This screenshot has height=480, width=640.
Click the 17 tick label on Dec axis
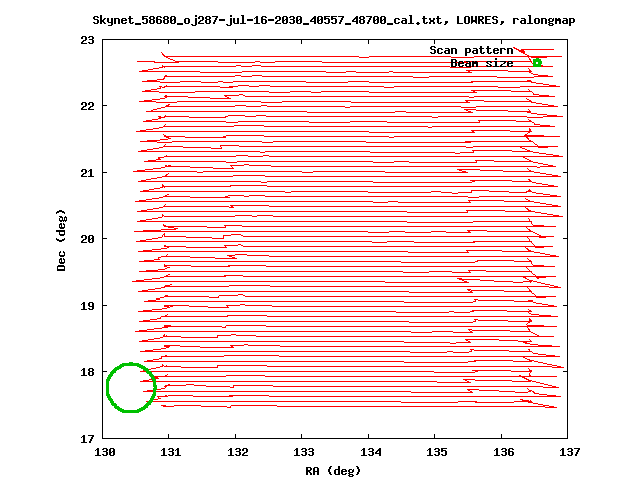(x=87, y=438)
